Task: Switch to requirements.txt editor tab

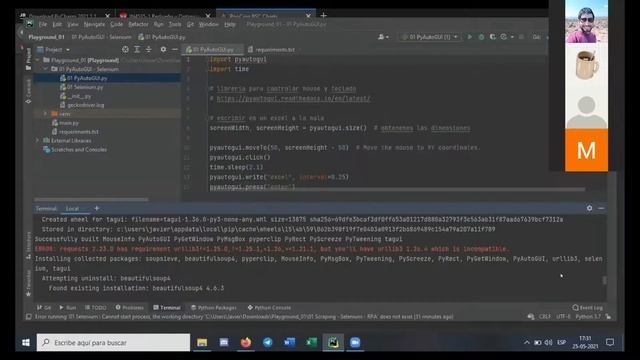Action: coord(271,49)
